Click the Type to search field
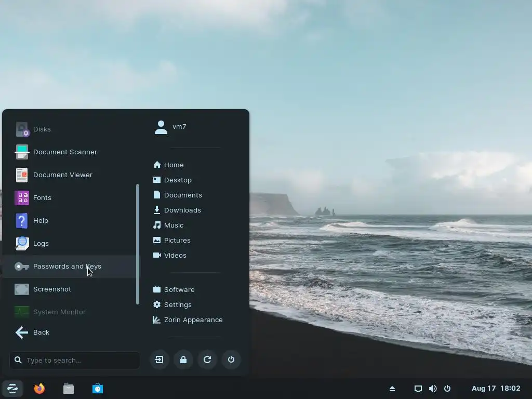Viewport: 532px width, 399px height. point(75,360)
